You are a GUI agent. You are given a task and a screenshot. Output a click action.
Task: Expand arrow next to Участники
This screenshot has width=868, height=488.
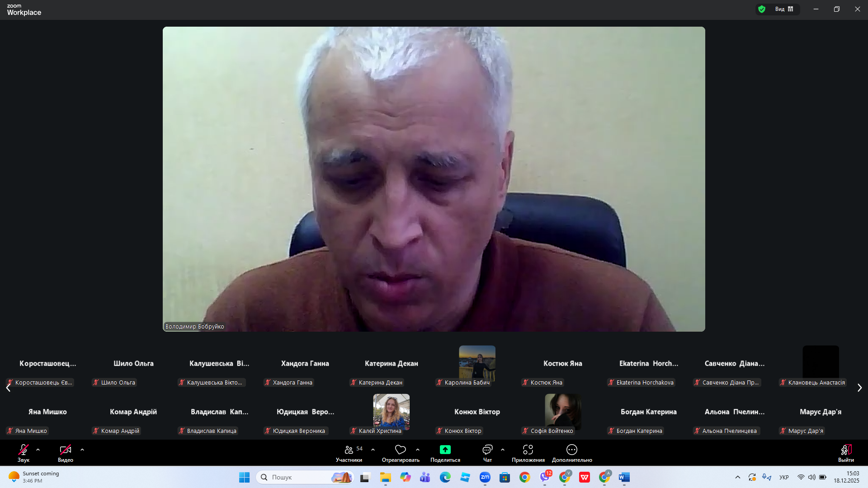[373, 450]
